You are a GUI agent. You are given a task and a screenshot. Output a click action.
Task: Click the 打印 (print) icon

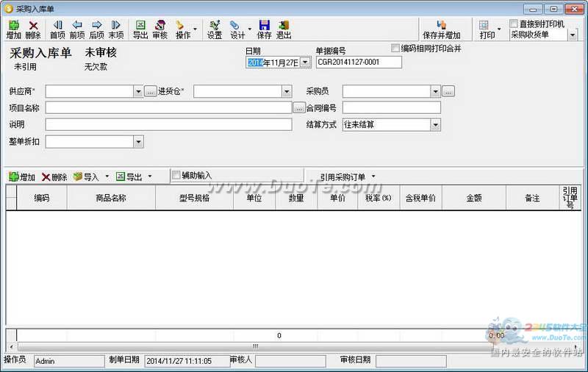coord(487,29)
